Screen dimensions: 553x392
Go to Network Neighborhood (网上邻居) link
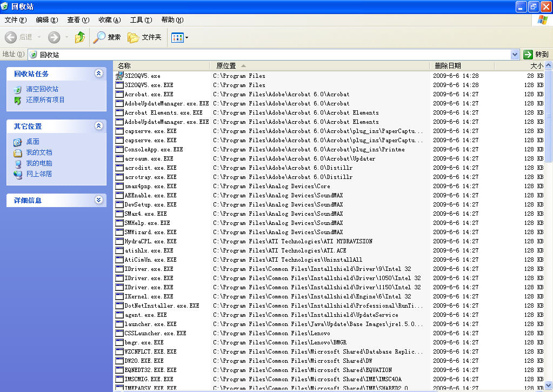click(x=39, y=174)
